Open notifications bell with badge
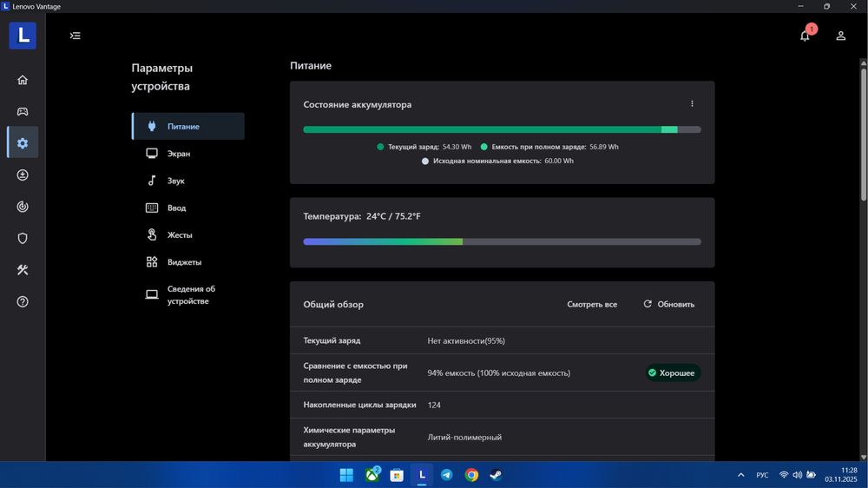 coord(806,35)
